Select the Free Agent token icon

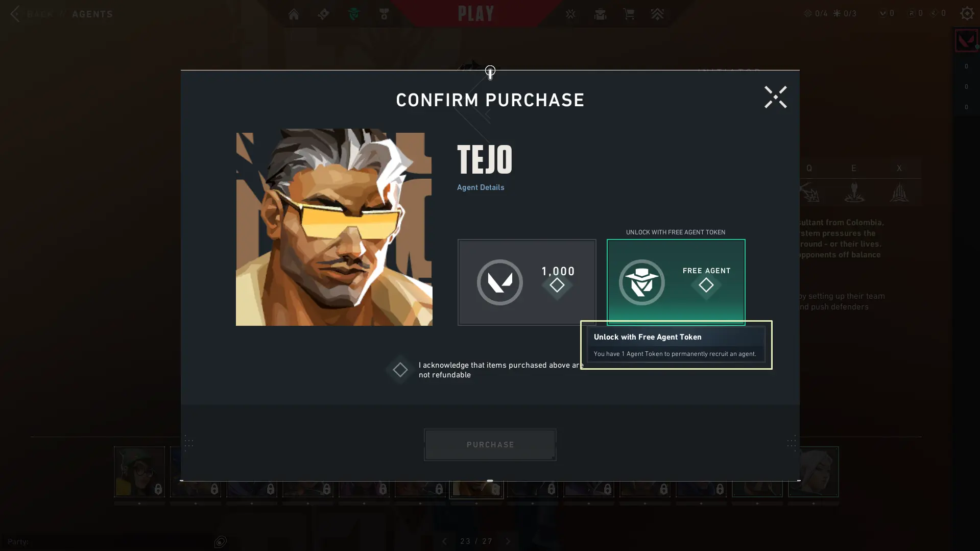641,282
